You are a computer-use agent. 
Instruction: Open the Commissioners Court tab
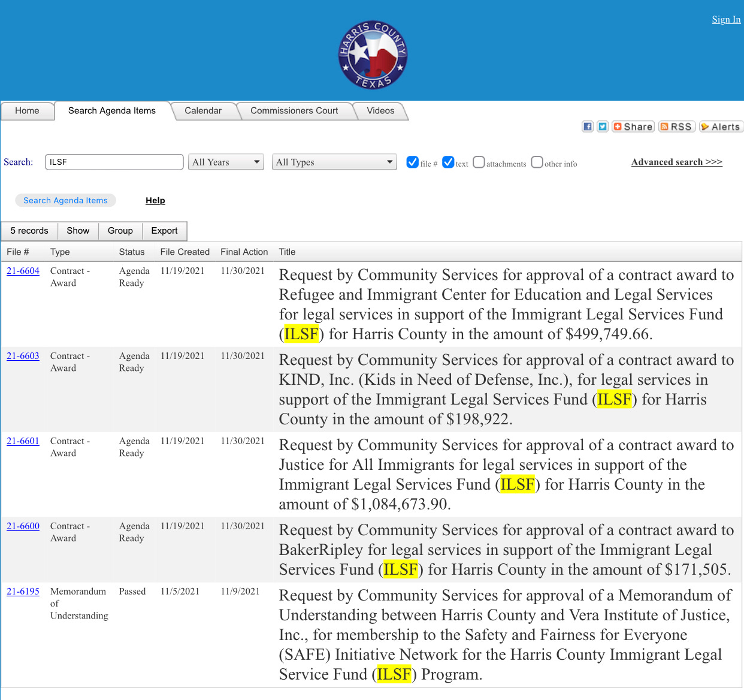point(294,111)
